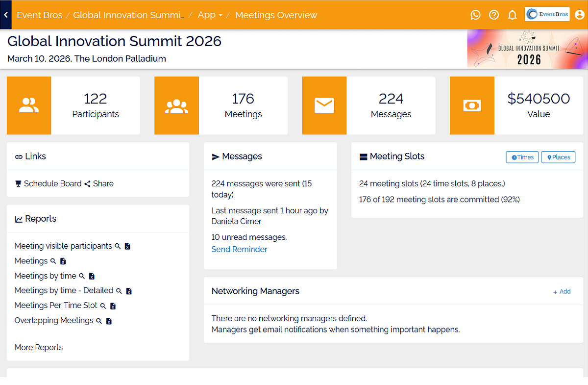Click the Places button in Meeting Slots
Screen dimensions: 588x385
click(x=558, y=157)
